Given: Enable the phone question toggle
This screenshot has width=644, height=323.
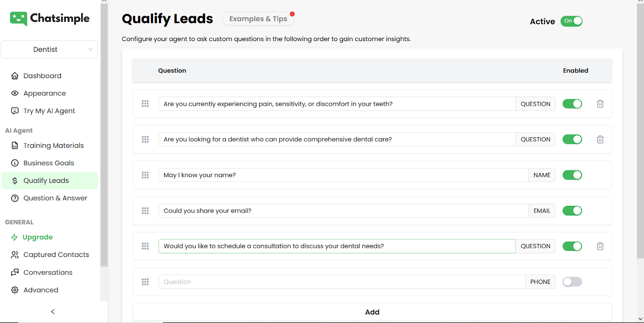Looking at the screenshot, I should pyautogui.click(x=572, y=282).
